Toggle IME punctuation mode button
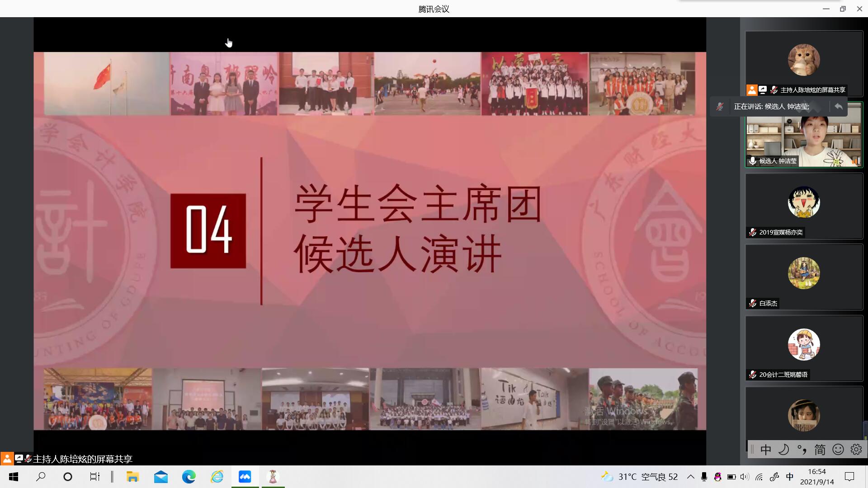 (x=802, y=449)
